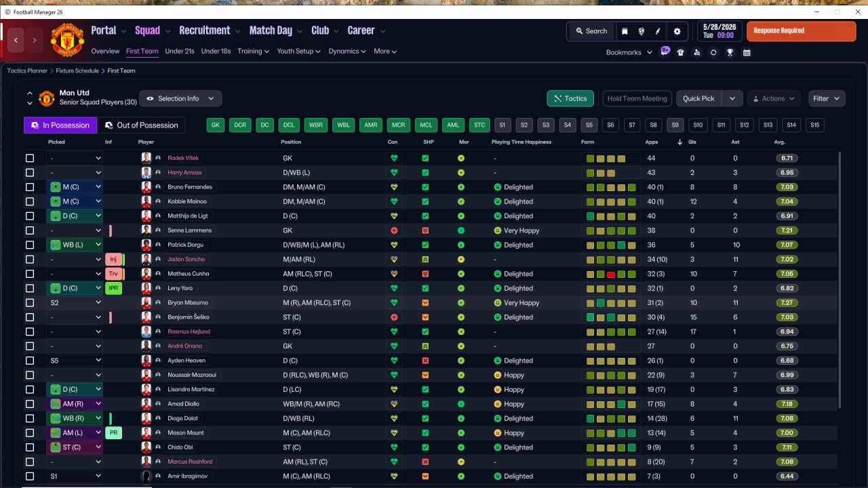Click the STC position slot chip
This screenshot has height=488, width=868.
coord(479,125)
